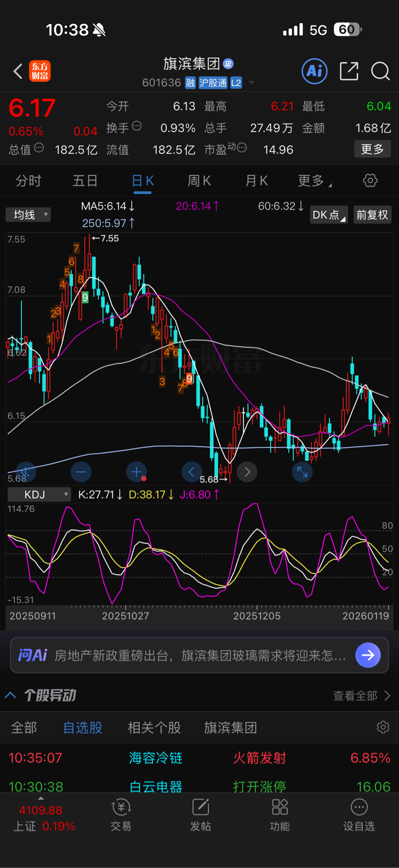Toggle the 前复权 adjustment button
The image size is (399, 868).
tap(372, 215)
